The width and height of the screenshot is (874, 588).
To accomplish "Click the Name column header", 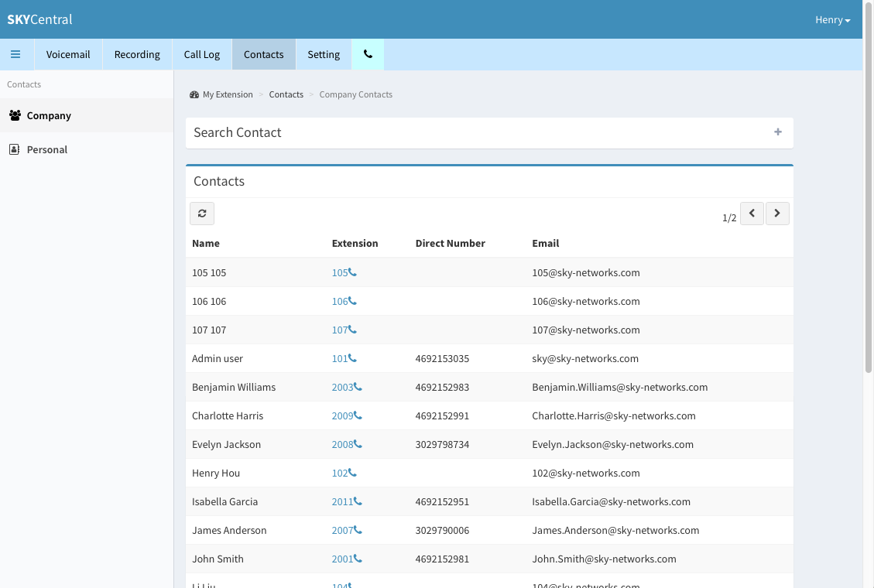I will [206, 244].
